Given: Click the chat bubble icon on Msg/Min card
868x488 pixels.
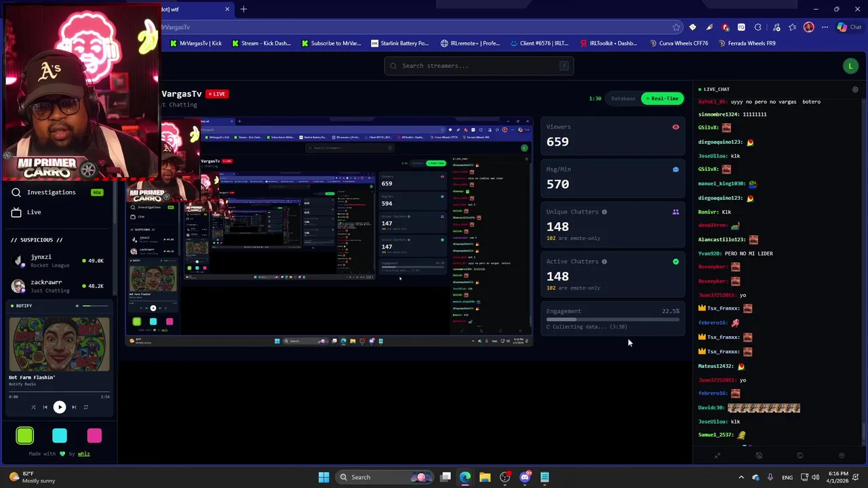Looking at the screenshot, I should point(675,169).
